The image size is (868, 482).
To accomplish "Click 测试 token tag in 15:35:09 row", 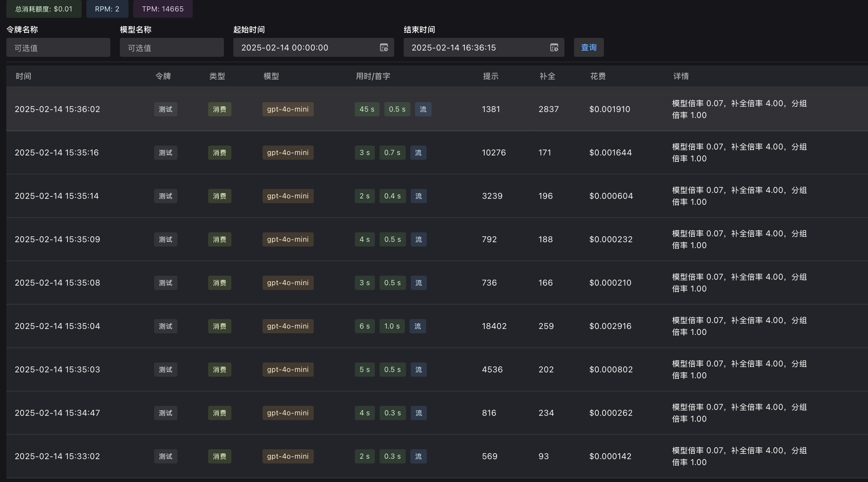I will (166, 239).
